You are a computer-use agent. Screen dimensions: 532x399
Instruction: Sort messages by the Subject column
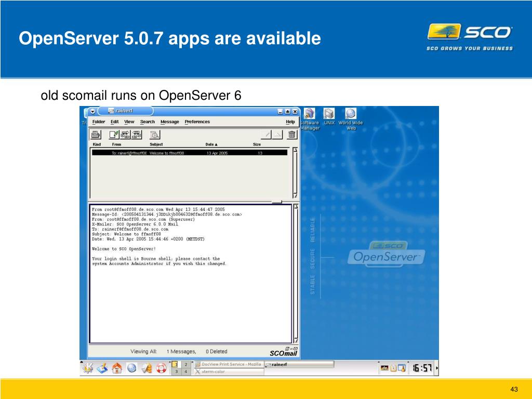point(156,144)
